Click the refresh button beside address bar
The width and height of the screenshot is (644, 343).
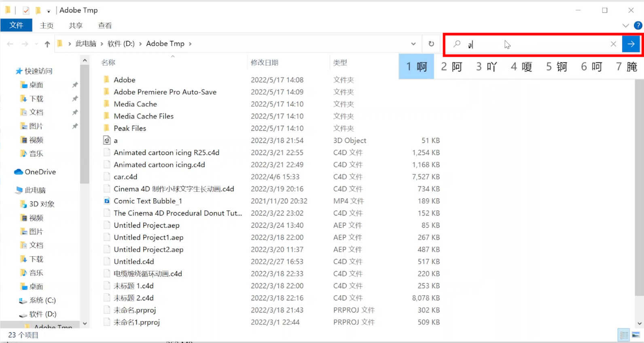click(x=431, y=44)
